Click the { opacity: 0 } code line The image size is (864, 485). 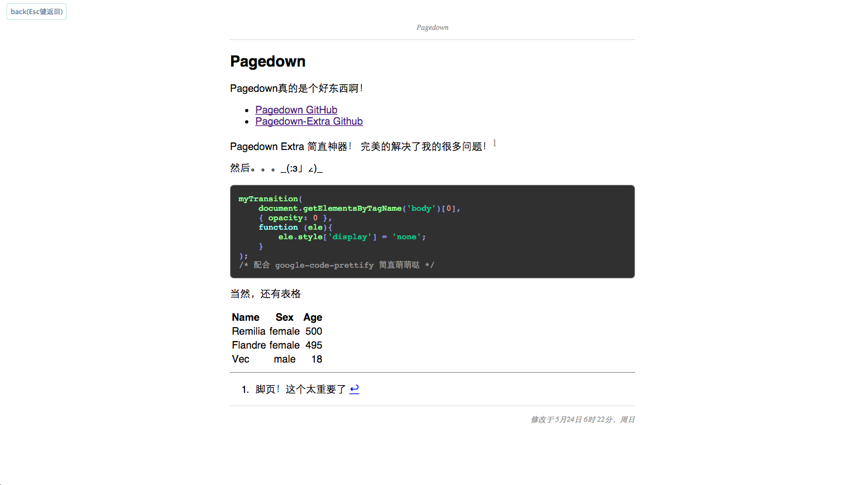coord(295,218)
